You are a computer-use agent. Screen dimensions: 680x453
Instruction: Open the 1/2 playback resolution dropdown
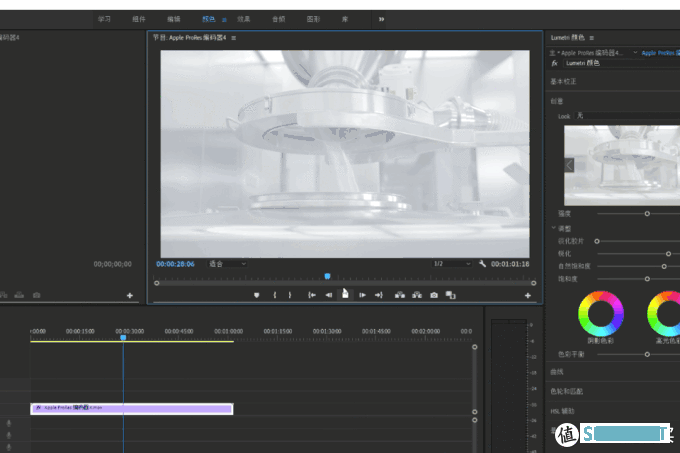tap(451, 264)
